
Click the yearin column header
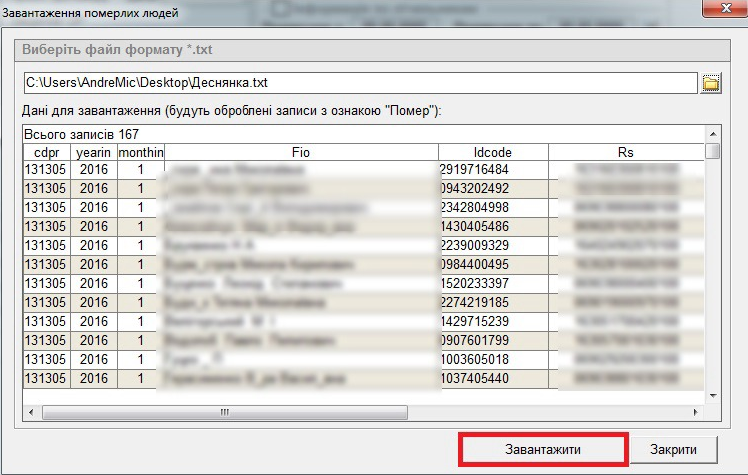[93, 152]
